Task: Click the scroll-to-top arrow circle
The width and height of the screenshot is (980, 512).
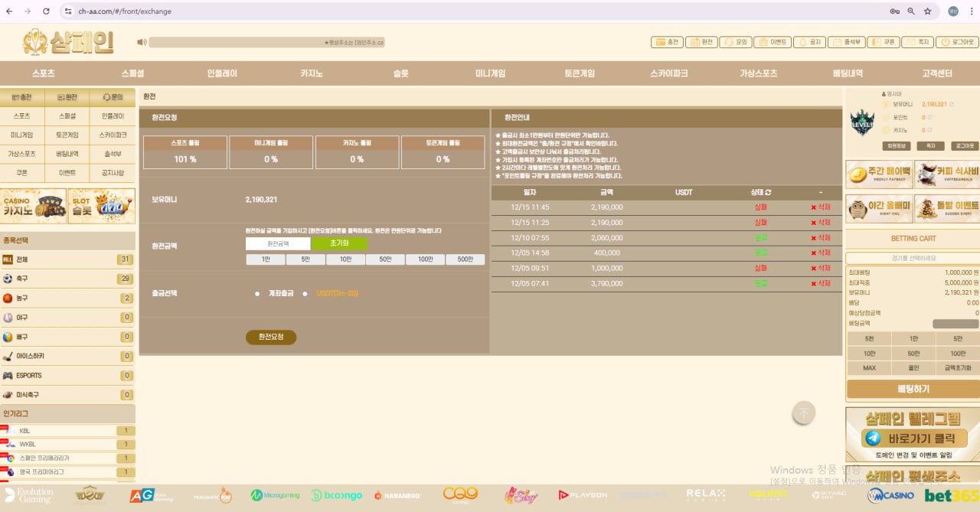Action: [x=803, y=413]
